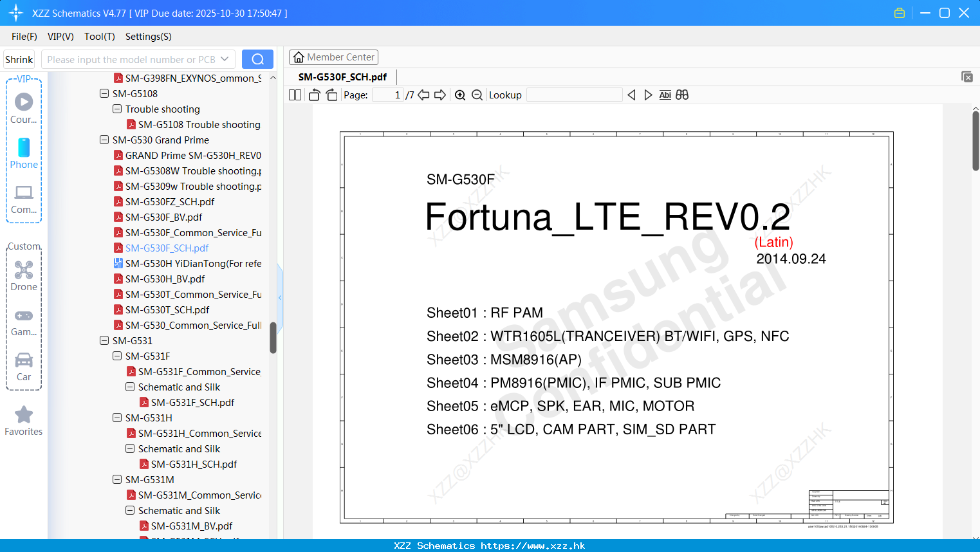Collapse the left panel splitter handle

point(280,297)
